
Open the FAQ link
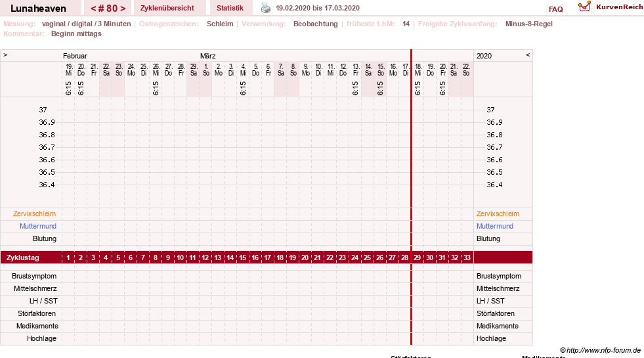click(555, 9)
